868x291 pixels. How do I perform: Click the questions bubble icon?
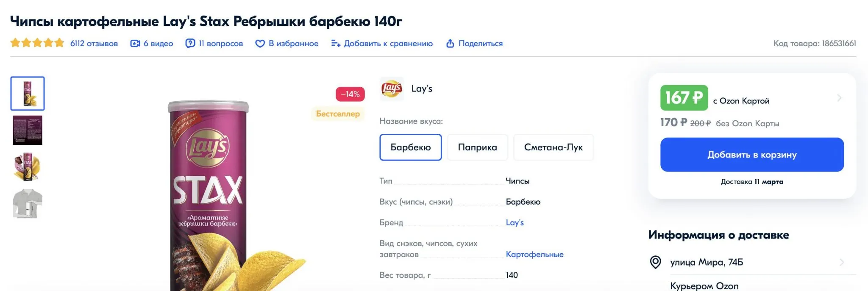[x=190, y=43]
